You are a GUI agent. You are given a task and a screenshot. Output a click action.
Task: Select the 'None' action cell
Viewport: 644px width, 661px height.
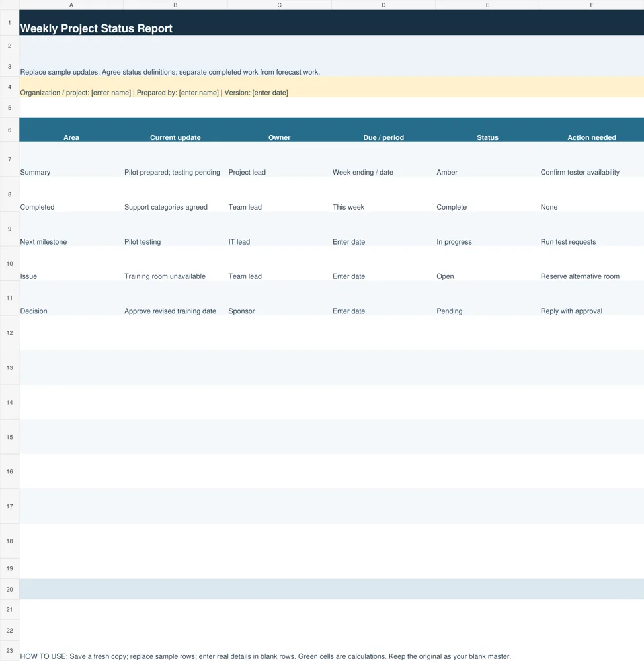(x=592, y=194)
